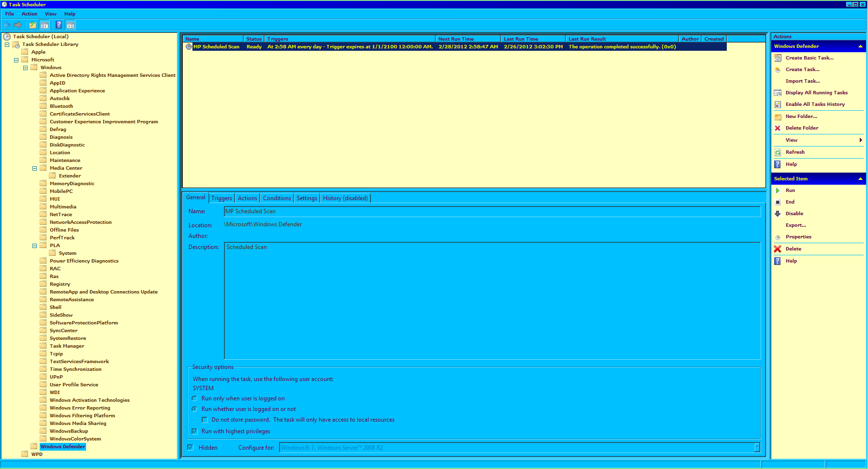Select the Customer Experience Improvement Program folder
868x469 pixels.
point(104,122)
